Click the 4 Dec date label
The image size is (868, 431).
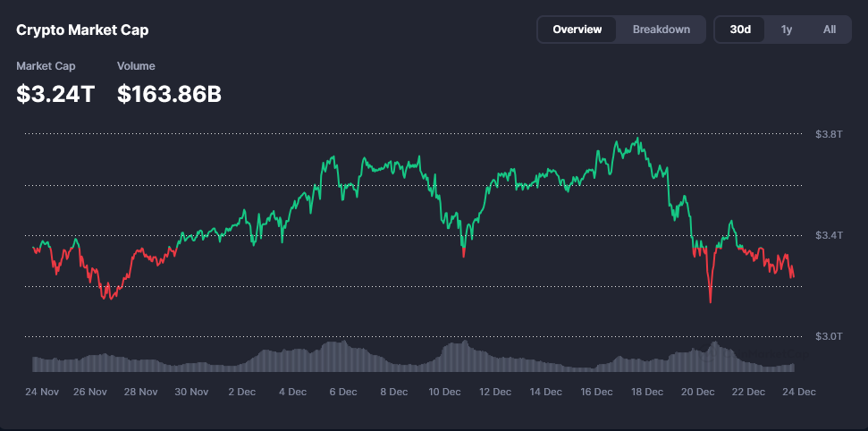pyautogui.click(x=293, y=392)
